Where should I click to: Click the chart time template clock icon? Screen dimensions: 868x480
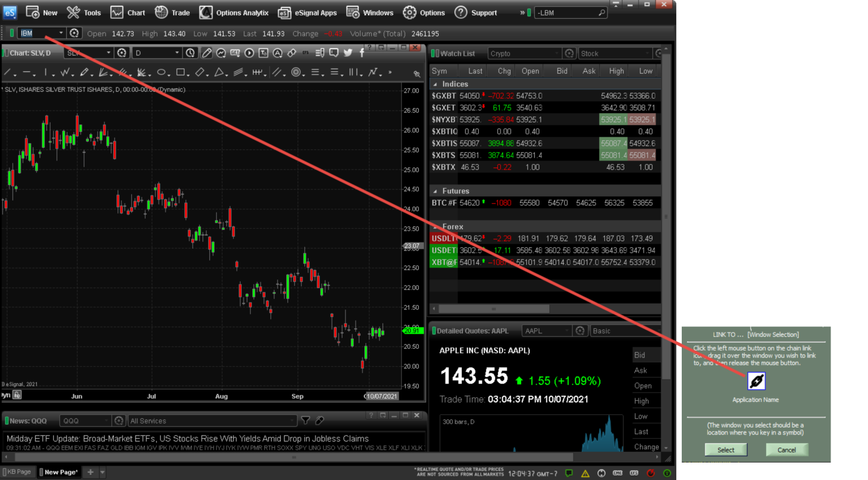click(191, 53)
